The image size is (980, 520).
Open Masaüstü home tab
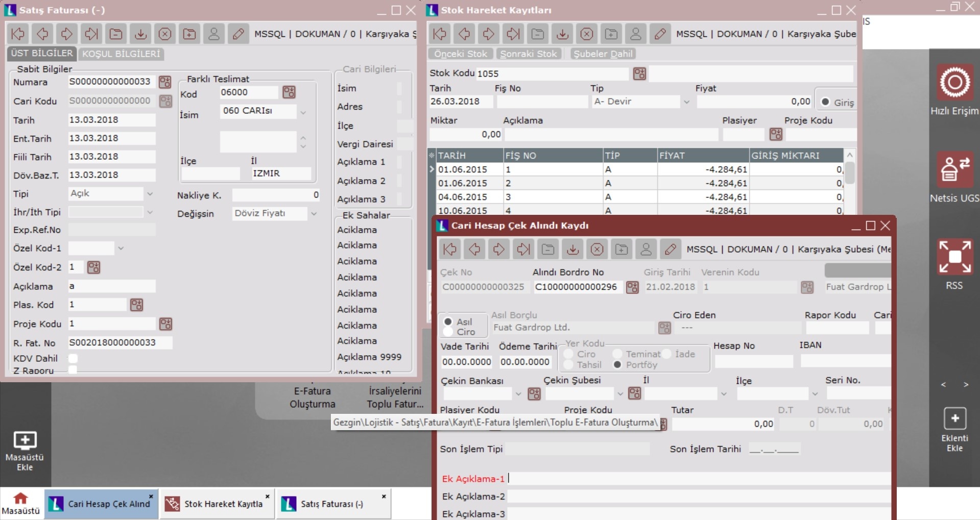point(20,504)
